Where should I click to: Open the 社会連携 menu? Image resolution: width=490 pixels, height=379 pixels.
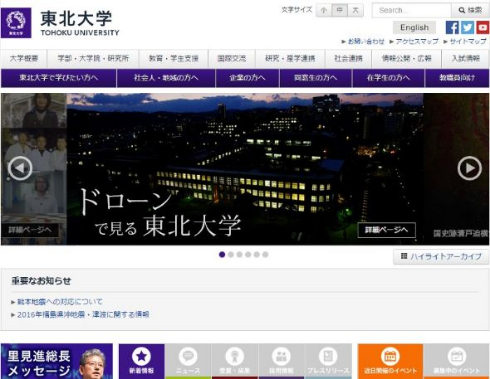pyautogui.click(x=348, y=59)
